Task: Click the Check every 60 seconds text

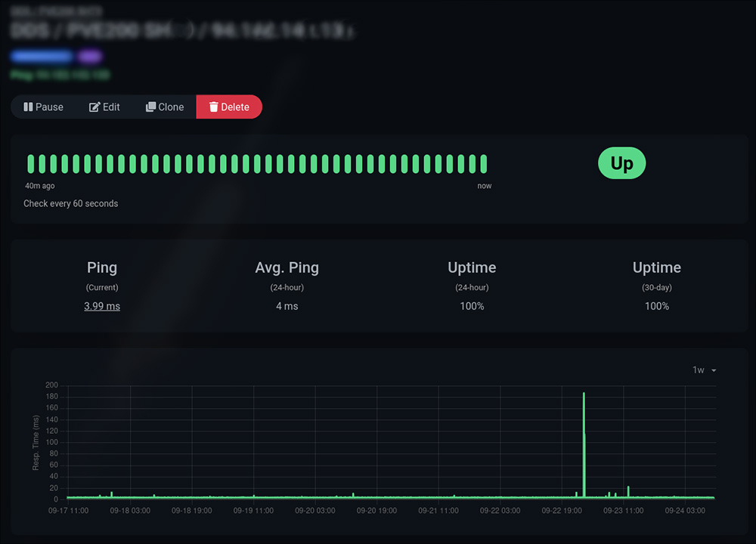Action: [71, 203]
